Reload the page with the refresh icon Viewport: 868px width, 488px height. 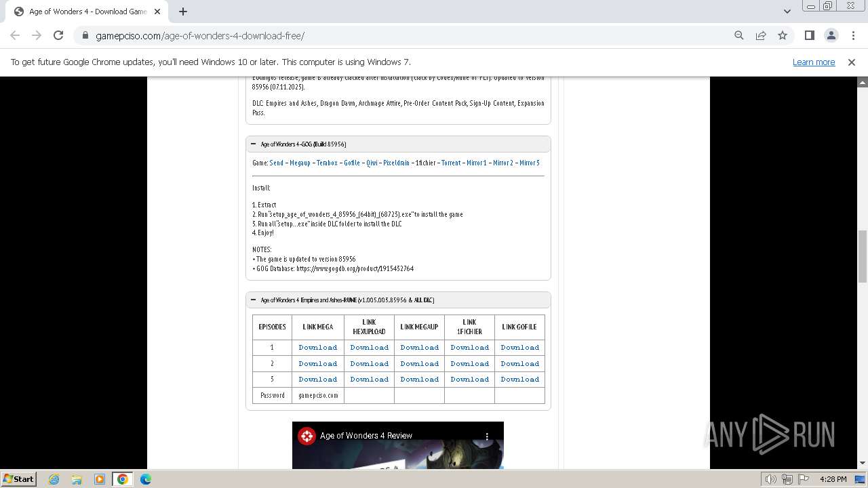[58, 35]
